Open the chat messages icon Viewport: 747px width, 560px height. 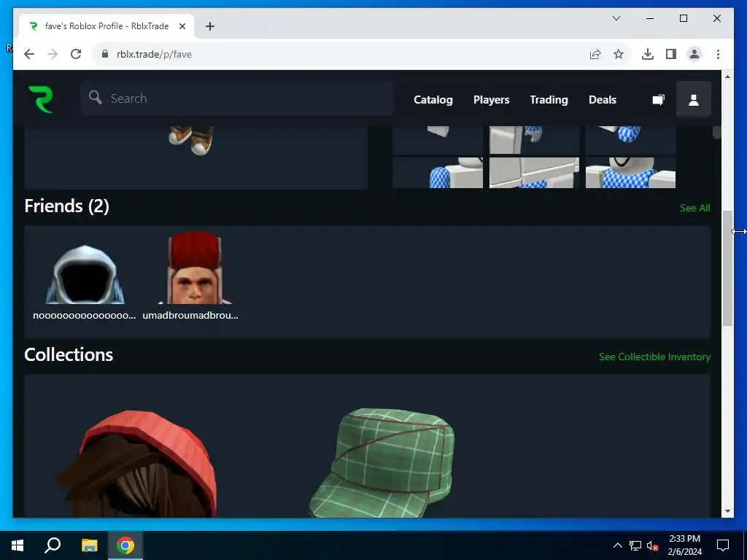pyautogui.click(x=659, y=99)
